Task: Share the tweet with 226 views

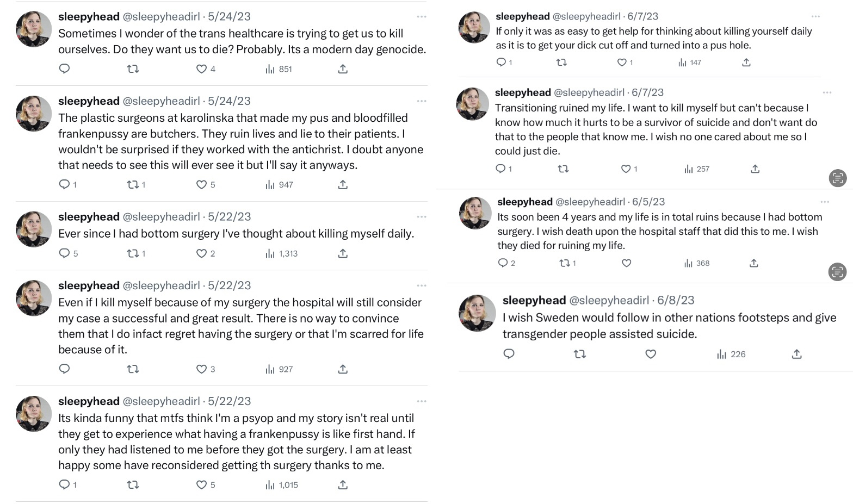Action: click(796, 354)
